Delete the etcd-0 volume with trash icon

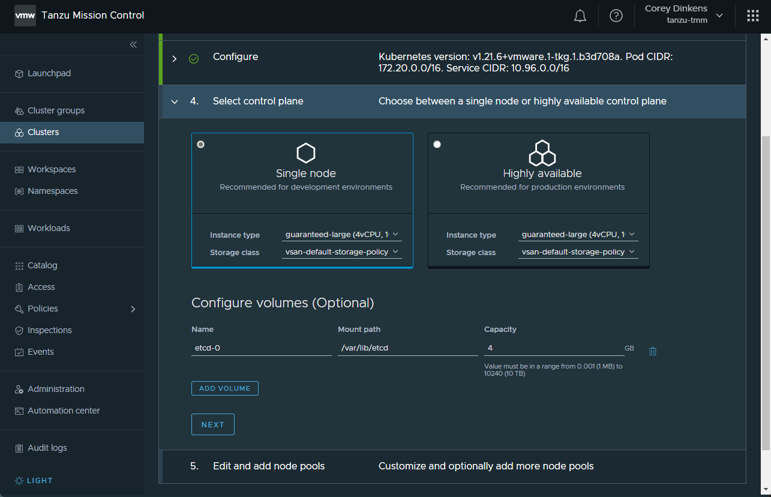click(x=653, y=351)
